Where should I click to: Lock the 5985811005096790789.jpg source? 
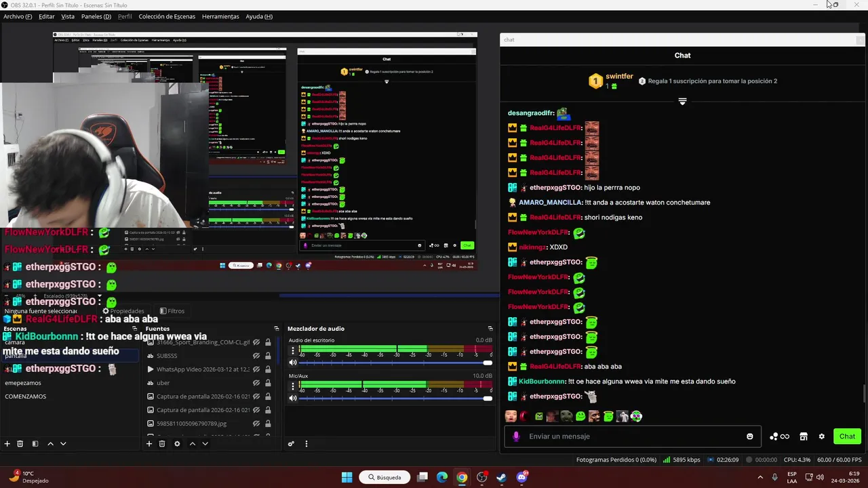(268, 424)
